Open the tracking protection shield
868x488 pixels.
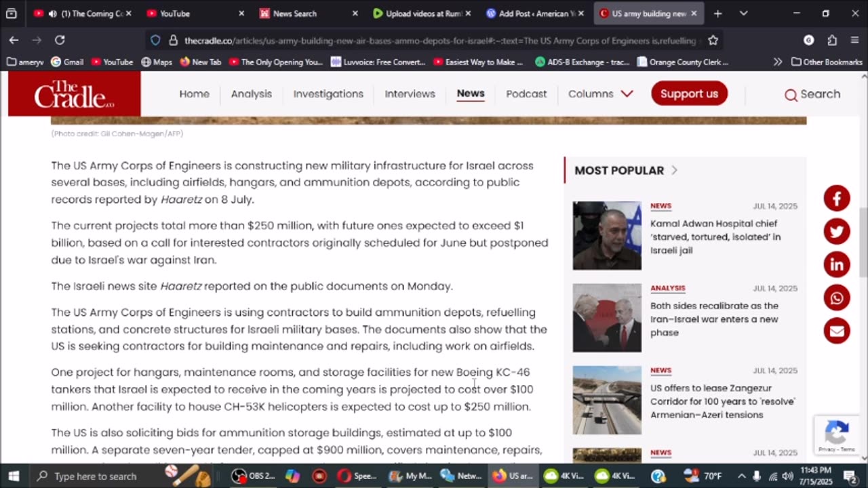coord(155,40)
